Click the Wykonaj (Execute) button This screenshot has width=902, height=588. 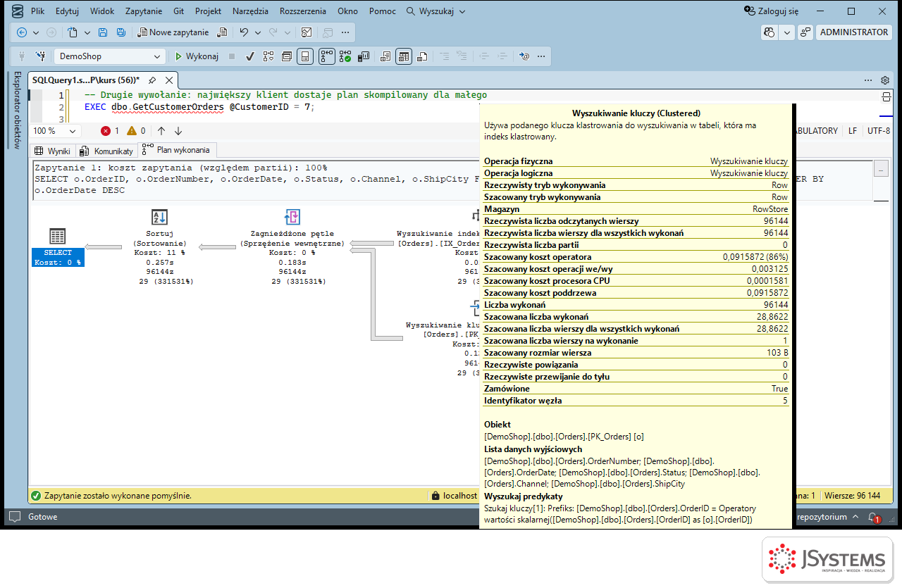pos(197,56)
